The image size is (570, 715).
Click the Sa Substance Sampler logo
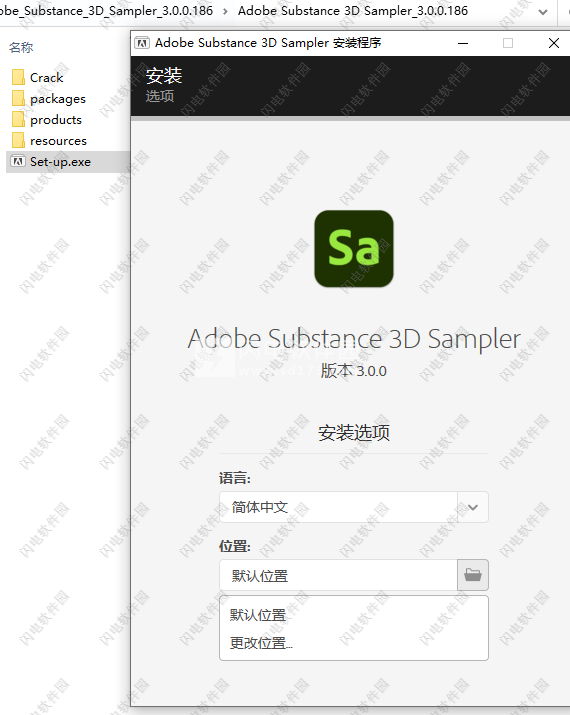click(354, 249)
